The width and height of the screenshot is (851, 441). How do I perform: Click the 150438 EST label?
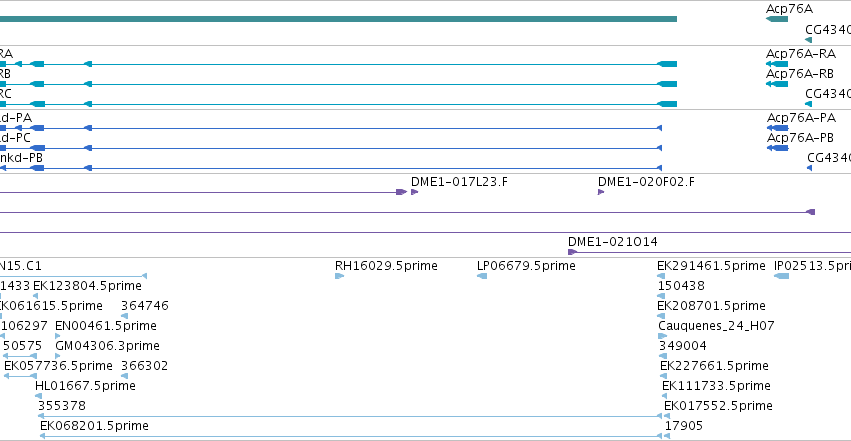coord(681,286)
